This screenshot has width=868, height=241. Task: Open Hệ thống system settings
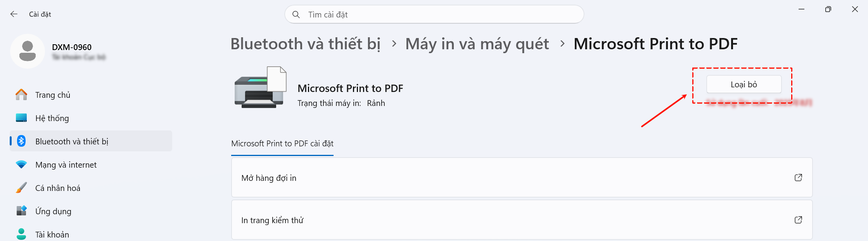[x=52, y=118]
